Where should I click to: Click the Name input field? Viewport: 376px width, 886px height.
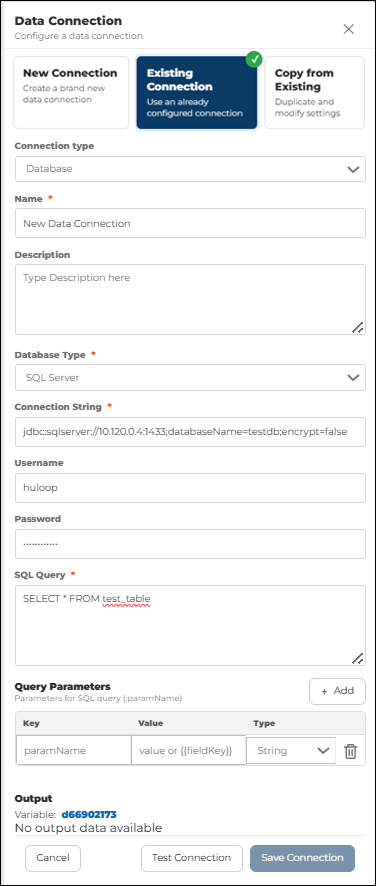(190, 223)
